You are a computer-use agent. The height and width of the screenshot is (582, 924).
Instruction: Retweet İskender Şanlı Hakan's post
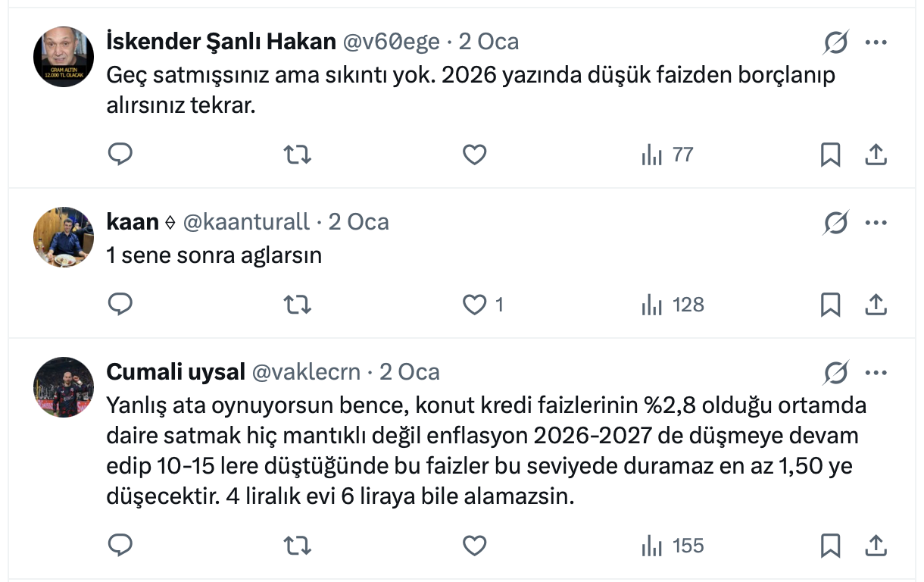pos(297,155)
